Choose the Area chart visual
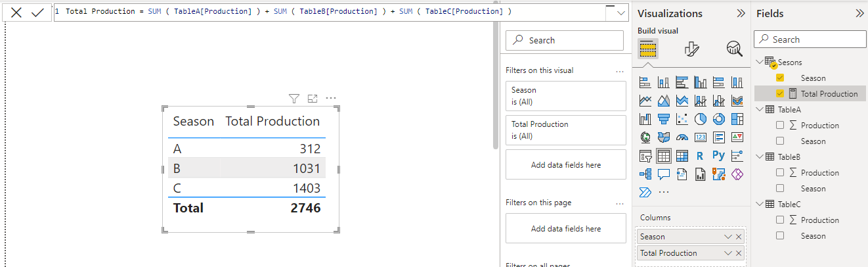 [664, 101]
